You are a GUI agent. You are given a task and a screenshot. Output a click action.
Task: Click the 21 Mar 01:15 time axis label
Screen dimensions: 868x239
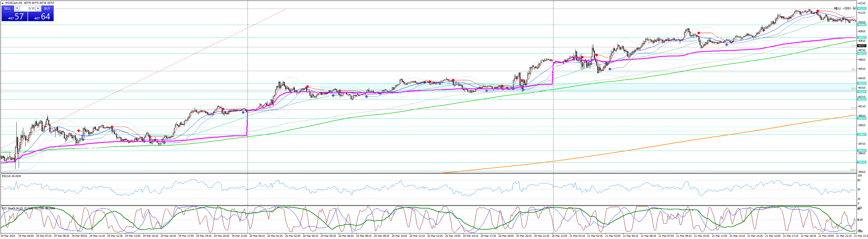coord(577,236)
